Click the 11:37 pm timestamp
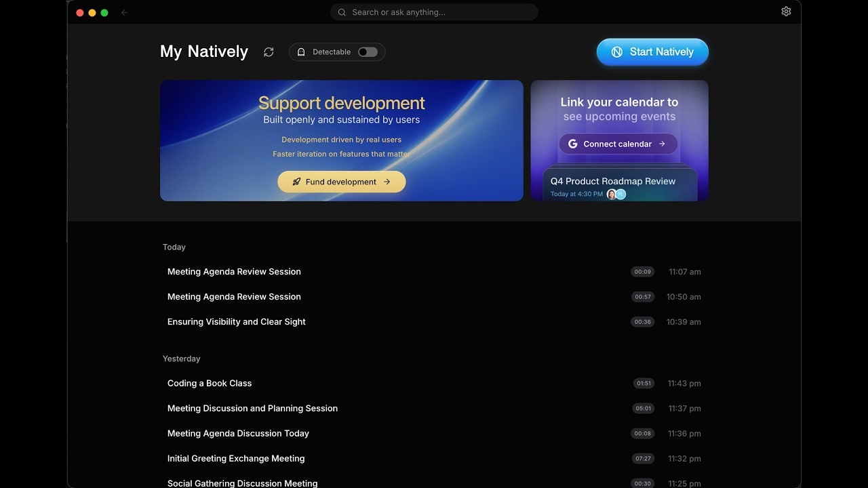 tap(684, 409)
